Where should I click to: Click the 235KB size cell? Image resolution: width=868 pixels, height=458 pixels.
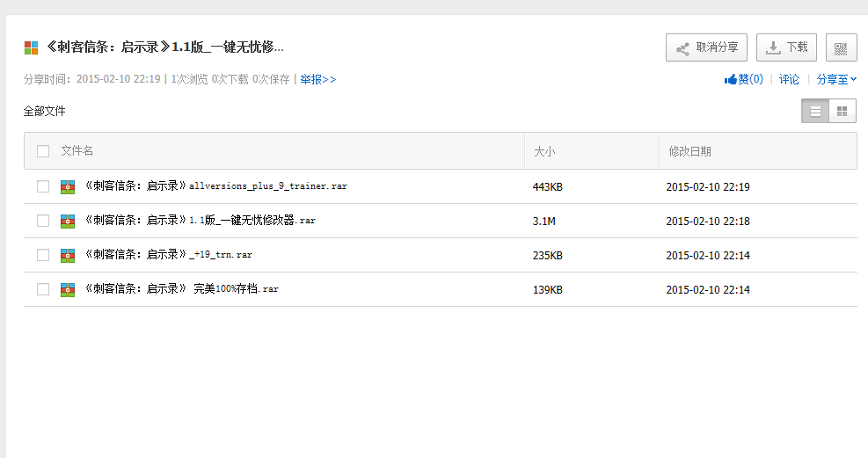tap(548, 256)
